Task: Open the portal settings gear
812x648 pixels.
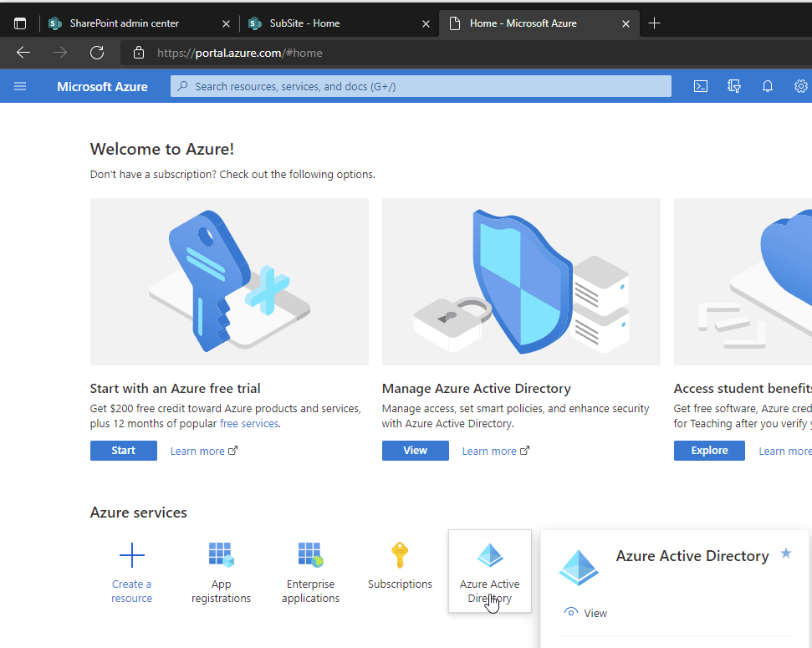Action: 800,86
